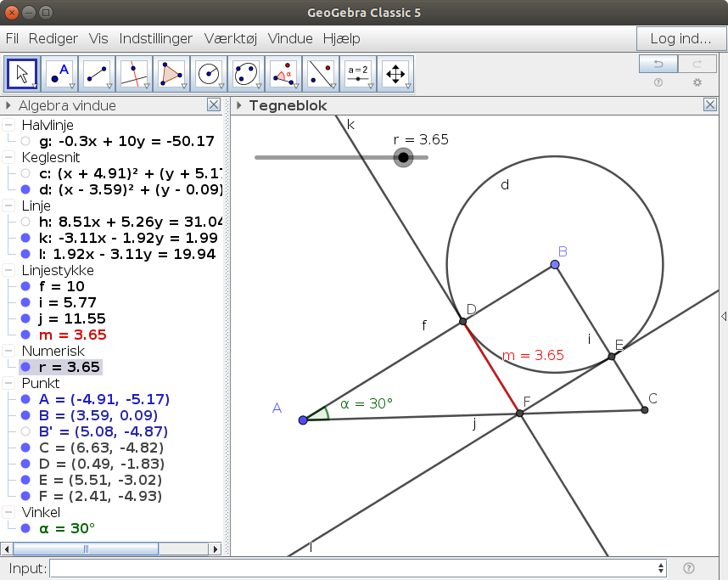Close the Tegneblok panel
Screen dimensions: 728x580
pos(710,104)
